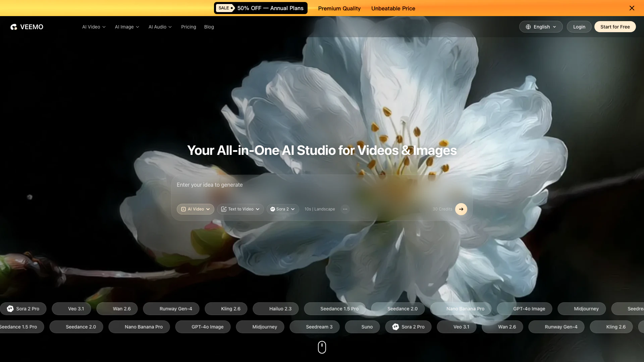Click the Sora 2 Pro chip in top row
644x362 pixels.
tap(23, 309)
